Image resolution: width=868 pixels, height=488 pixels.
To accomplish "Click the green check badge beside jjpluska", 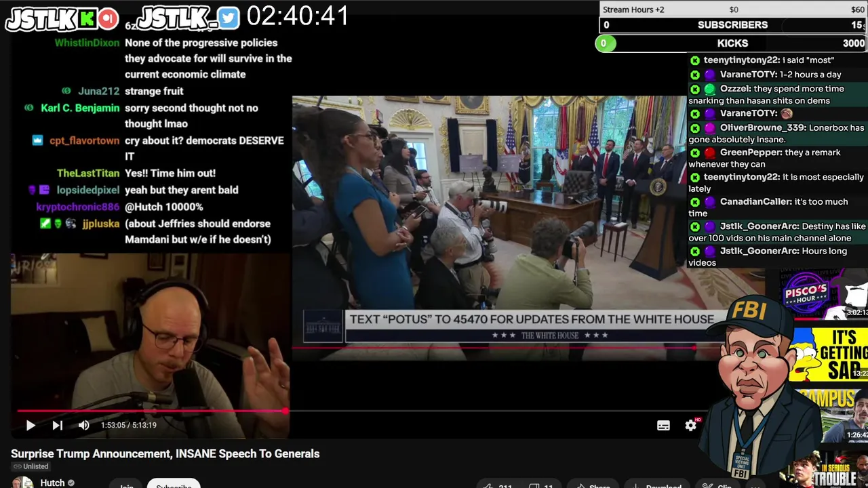I will [x=45, y=223].
